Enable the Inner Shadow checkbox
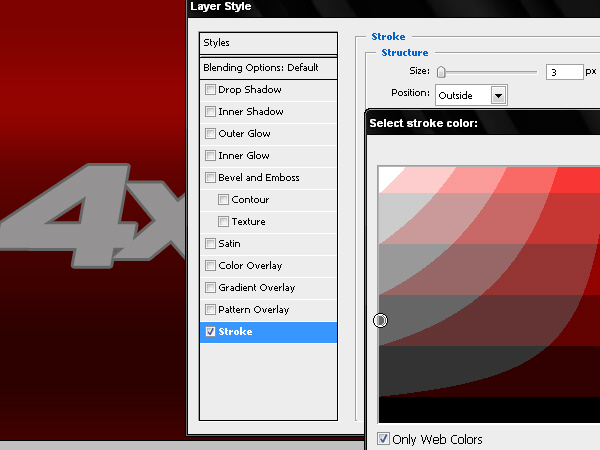Image resolution: width=600 pixels, height=450 pixels. point(210,111)
